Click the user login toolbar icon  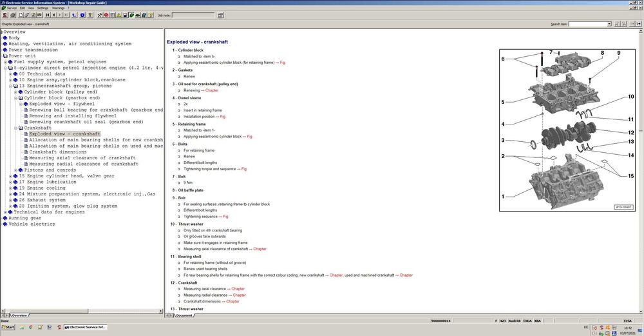pyautogui.click(x=5, y=15)
